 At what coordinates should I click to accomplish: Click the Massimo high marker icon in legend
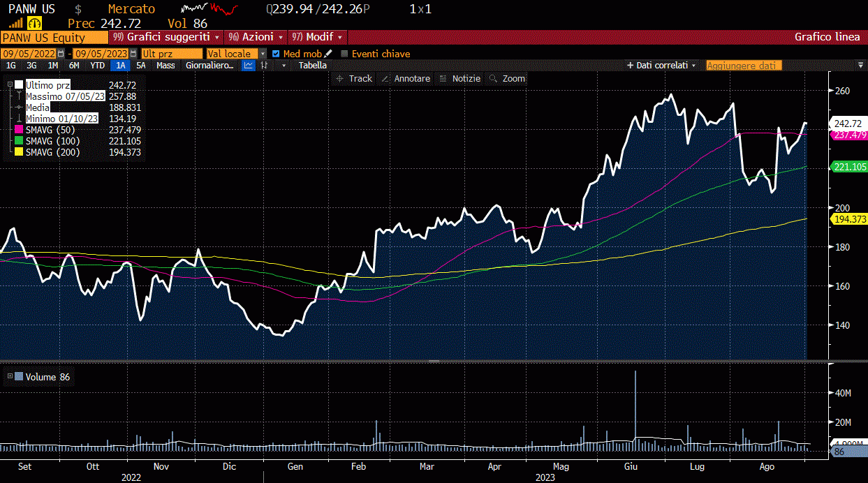click(x=19, y=96)
